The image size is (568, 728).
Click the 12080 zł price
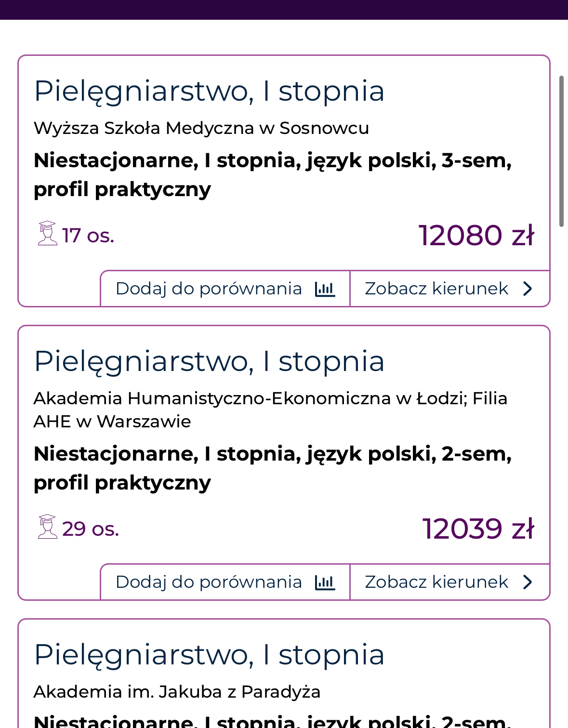476,236
